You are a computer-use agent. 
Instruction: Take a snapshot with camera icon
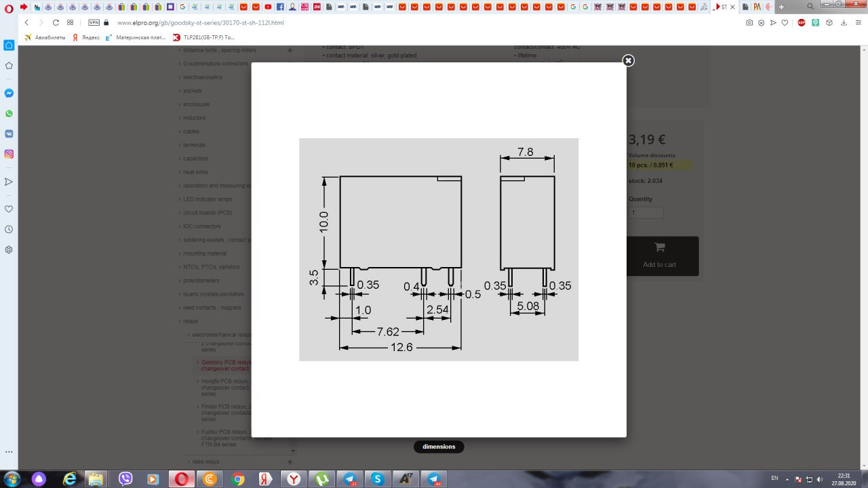click(x=749, y=22)
